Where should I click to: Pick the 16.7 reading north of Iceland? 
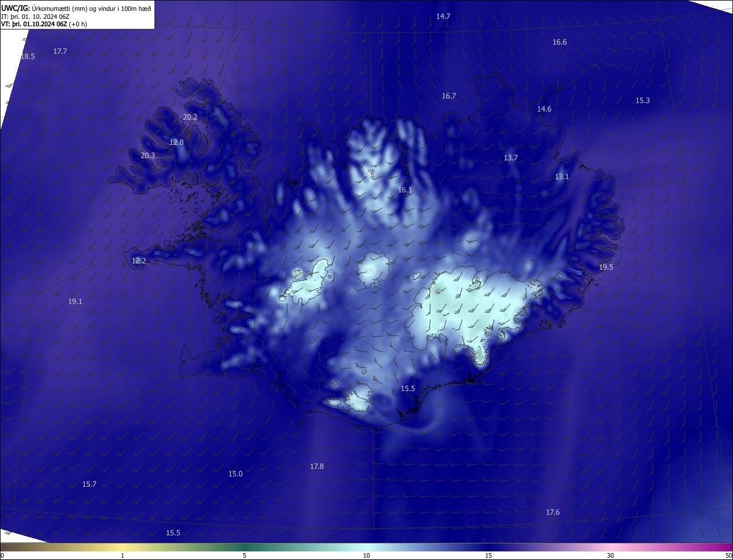click(x=449, y=96)
